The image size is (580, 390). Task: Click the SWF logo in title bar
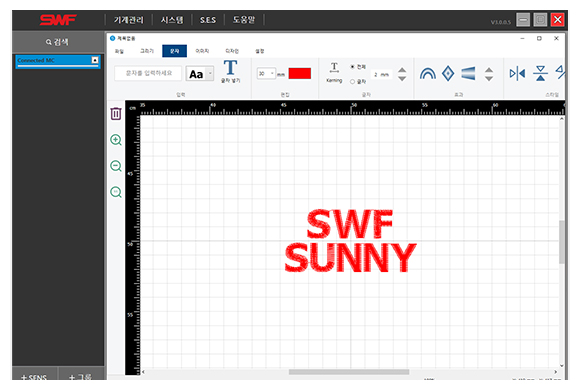58,20
